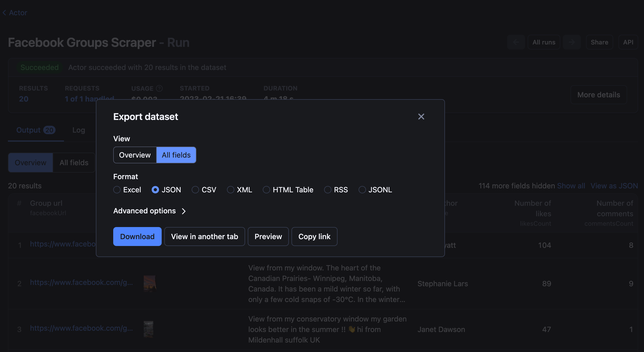Switch export view to Overview
Screen dimensions: 644x352
(x=135, y=155)
